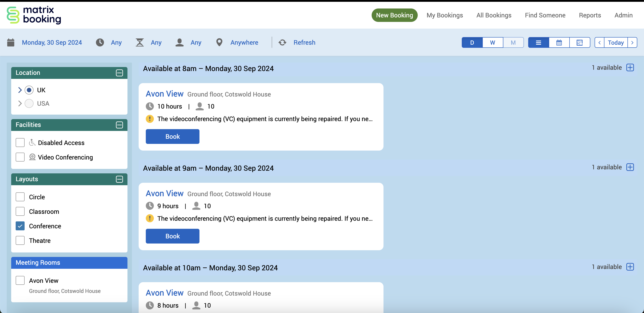Switch to calendar grid view icon
This screenshot has height=313, width=644.
559,42
